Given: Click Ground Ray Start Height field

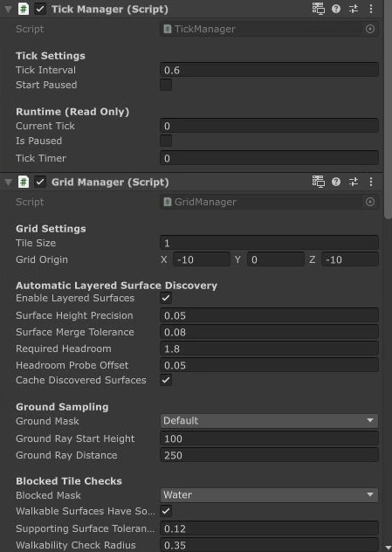Looking at the screenshot, I should (x=269, y=438).
